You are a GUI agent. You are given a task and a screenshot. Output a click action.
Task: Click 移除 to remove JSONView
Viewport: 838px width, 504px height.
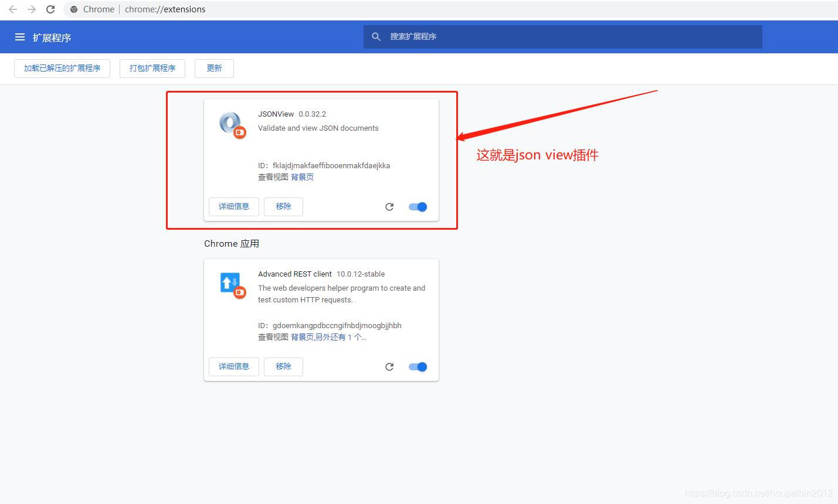tap(283, 206)
